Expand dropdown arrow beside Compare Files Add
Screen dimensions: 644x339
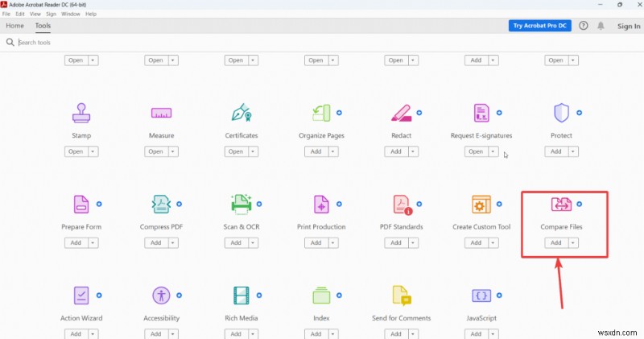573,243
